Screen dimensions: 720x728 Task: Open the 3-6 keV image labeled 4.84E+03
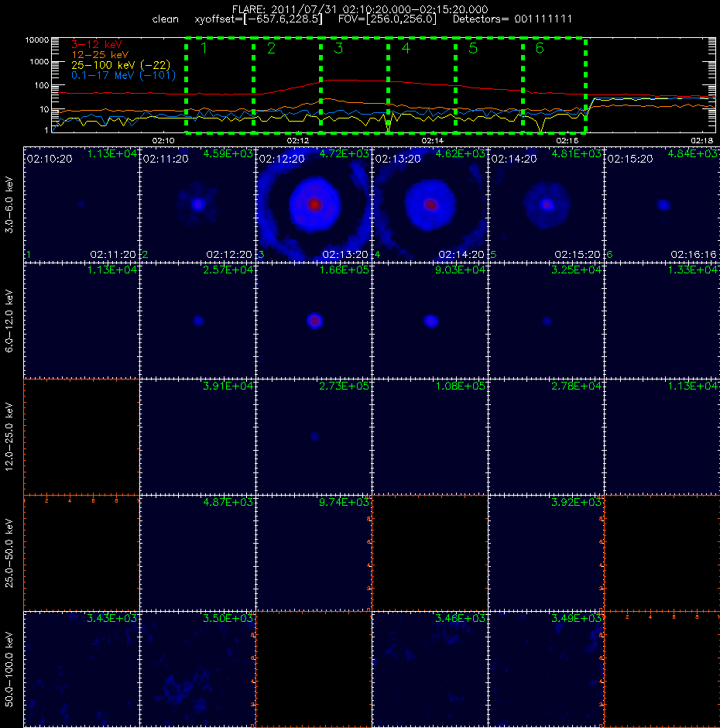(662, 204)
